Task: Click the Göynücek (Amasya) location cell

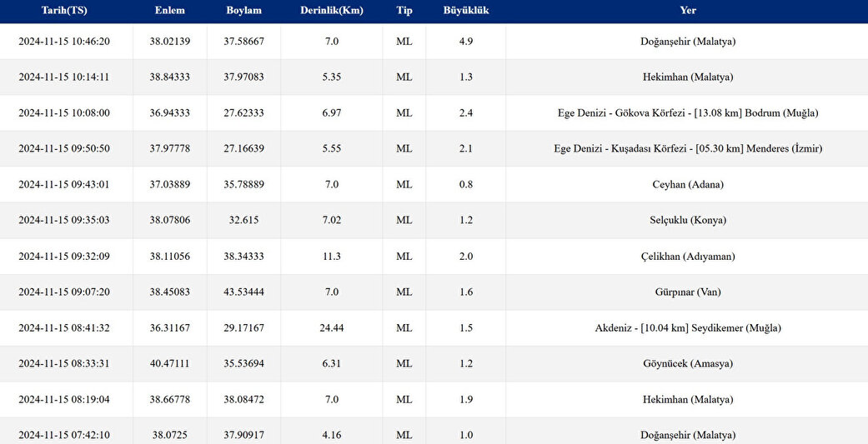Action: [688, 363]
